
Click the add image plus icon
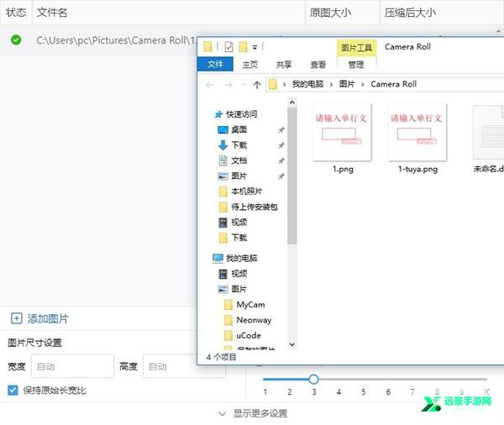(x=17, y=318)
